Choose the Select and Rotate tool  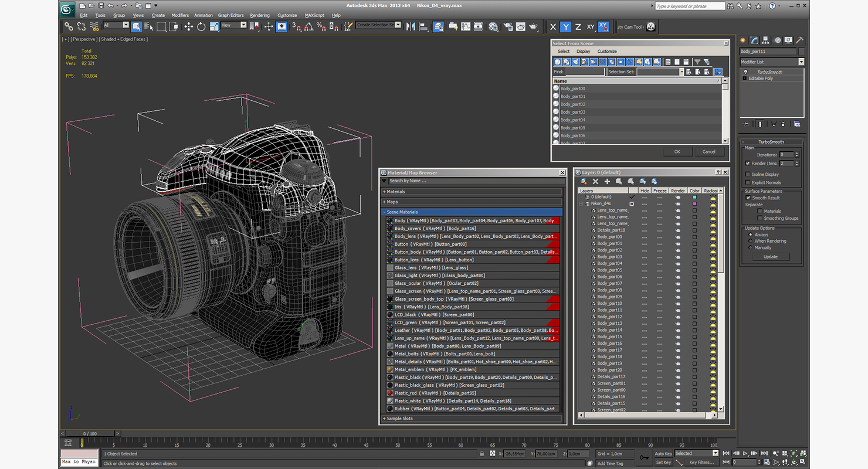click(x=201, y=26)
